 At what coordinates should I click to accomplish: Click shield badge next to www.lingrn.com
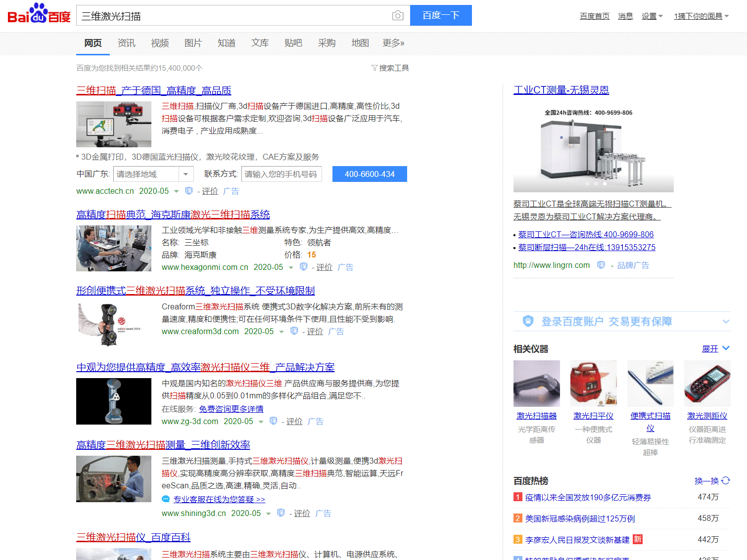pos(601,265)
